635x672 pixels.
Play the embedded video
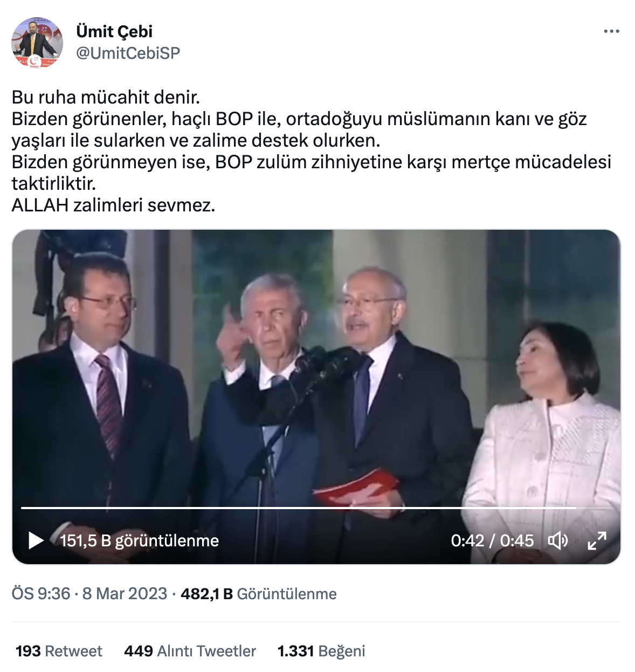point(36,540)
